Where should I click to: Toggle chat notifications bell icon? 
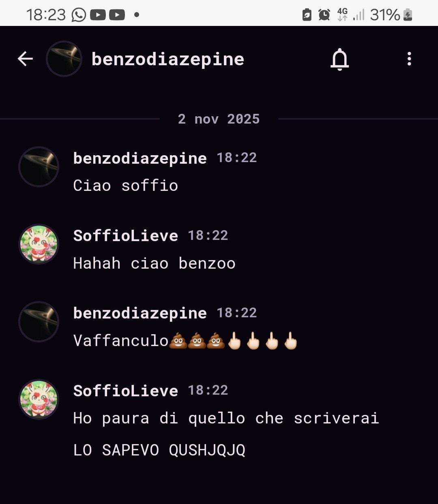click(340, 59)
